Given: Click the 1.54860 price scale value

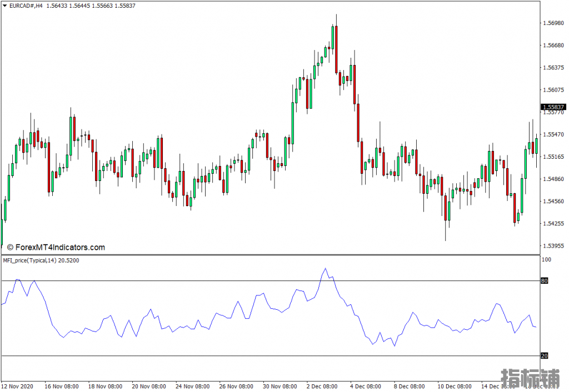Looking at the screenshot, I should pos(553,179).
